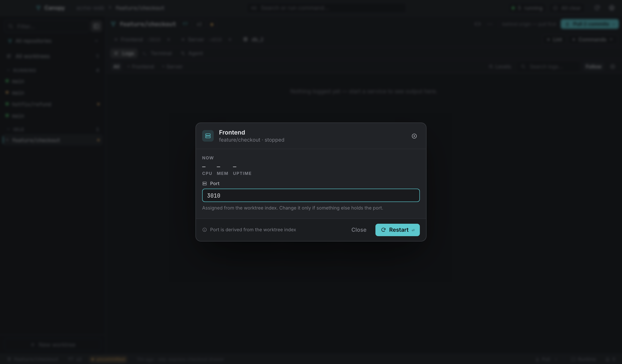Click the "CPU" metric label
Viewport: 622px width, 364px height.
(207, 173)
